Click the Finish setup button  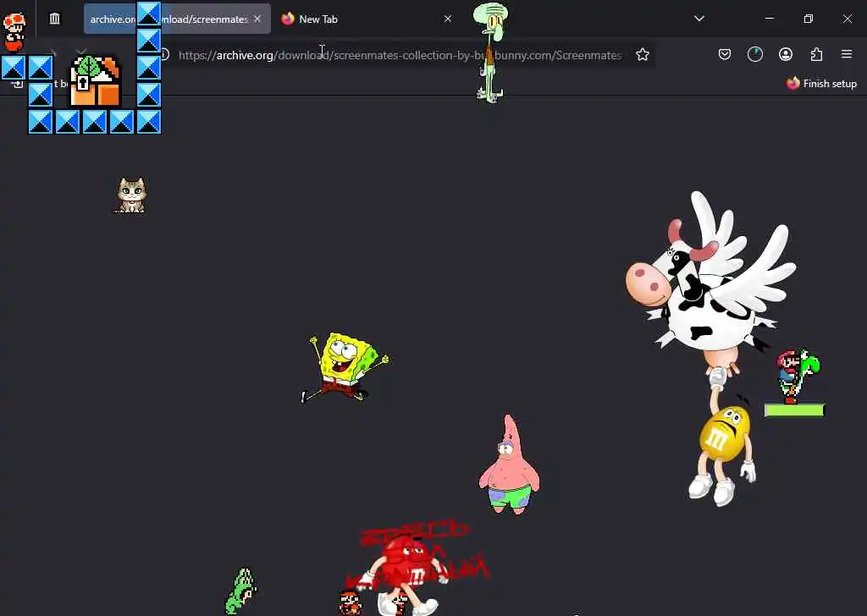click(x=821, y=84)
